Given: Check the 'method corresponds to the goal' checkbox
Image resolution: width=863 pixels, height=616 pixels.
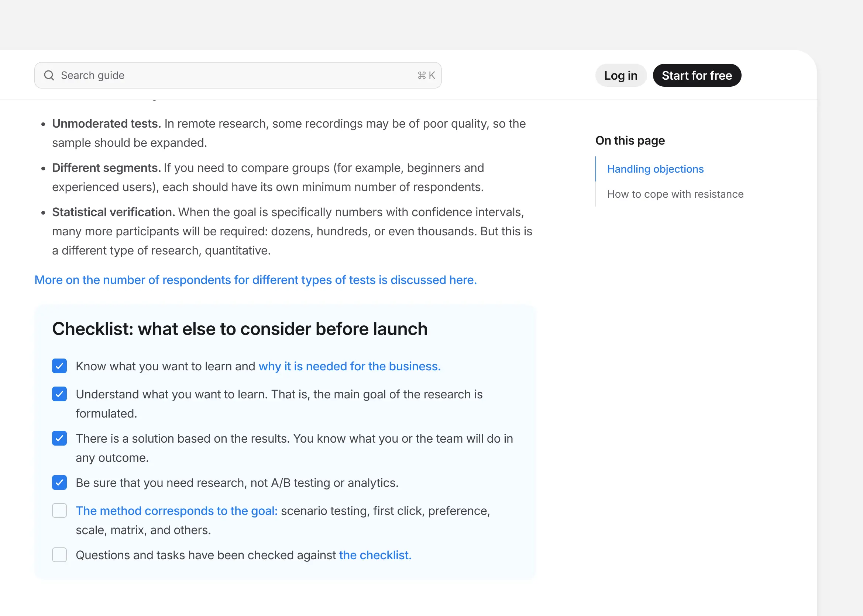Looking at the screenshot, I should coord(59,511).
